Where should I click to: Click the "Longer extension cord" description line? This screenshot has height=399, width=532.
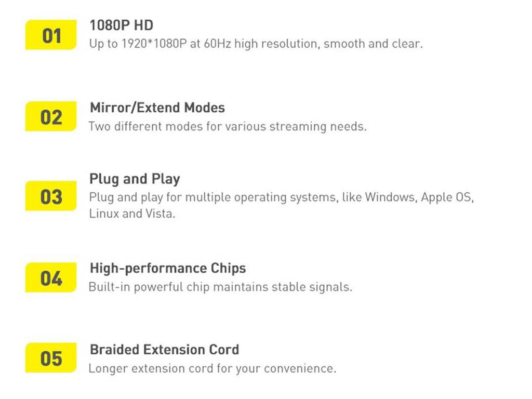(x=212, y=368)
